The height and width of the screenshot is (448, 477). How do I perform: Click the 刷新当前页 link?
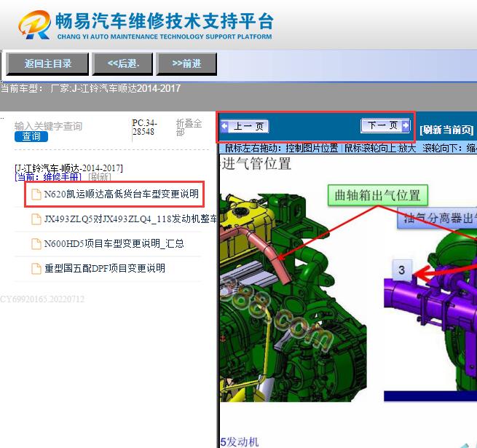(x=446, y=130)
